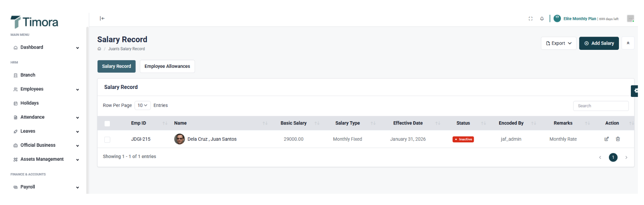The height and width of the screenshot is (205, 644).
Task: Open the notifications bell icon
Action: pos(542,19)
